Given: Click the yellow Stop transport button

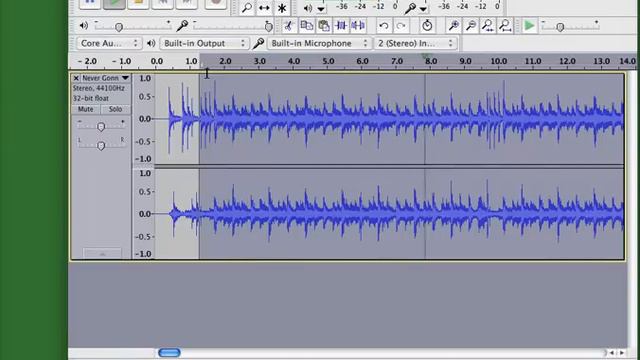Looking at the screenshot, I should (138, 3).
